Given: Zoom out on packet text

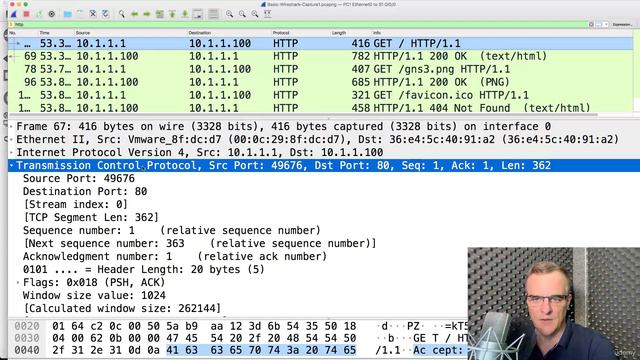Looking at the screenshot, I should tap(242, 14).
